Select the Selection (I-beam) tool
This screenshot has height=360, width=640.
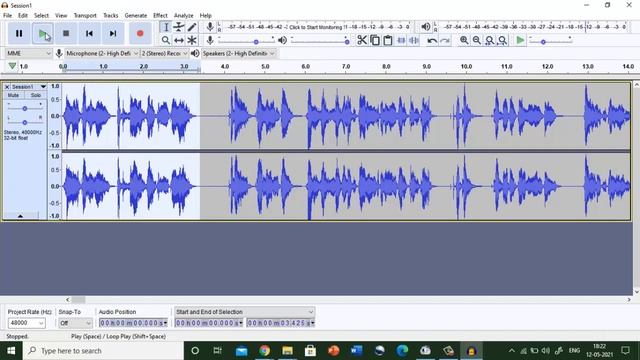click(x=166, y=27)
